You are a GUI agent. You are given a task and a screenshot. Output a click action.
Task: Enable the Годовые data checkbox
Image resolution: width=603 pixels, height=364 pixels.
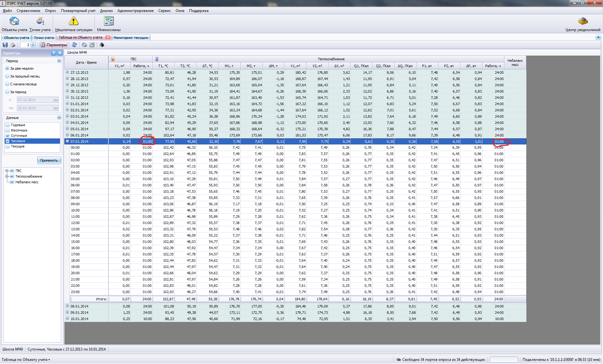[x=8, y=125]
